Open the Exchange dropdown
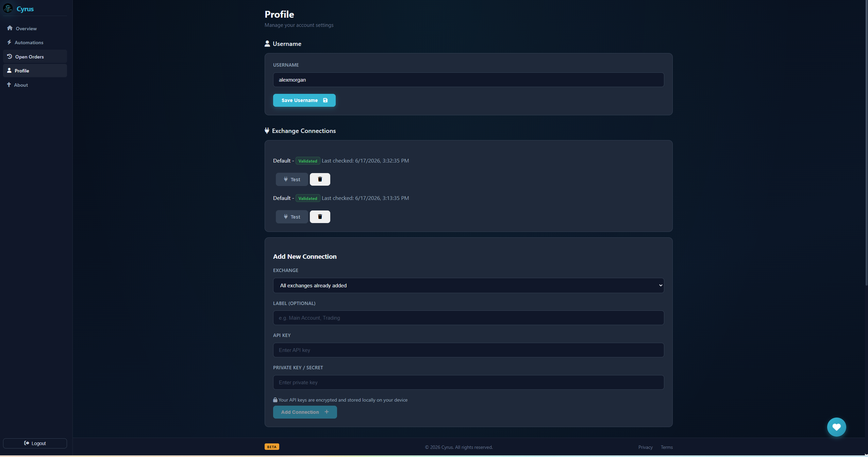 tap(468, 286)
